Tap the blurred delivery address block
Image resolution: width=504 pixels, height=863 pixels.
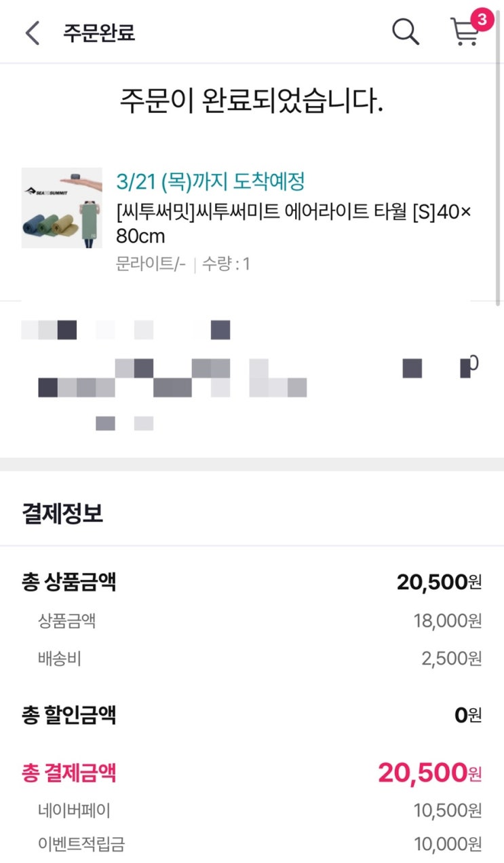(252, 377)
